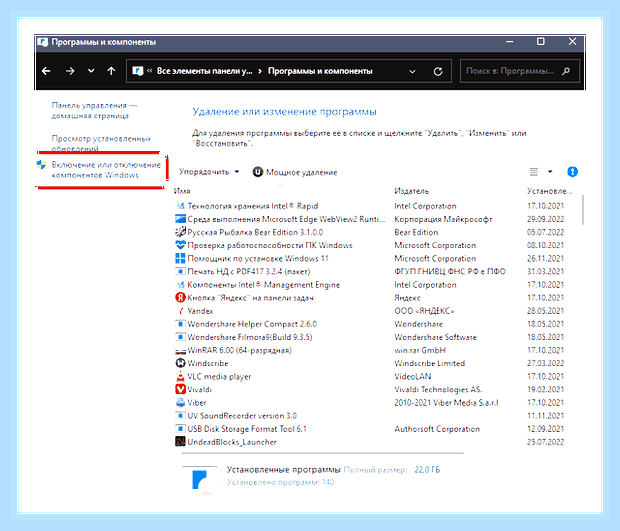
Task: Click the search box for Программы
Action: tap(520, 71)
